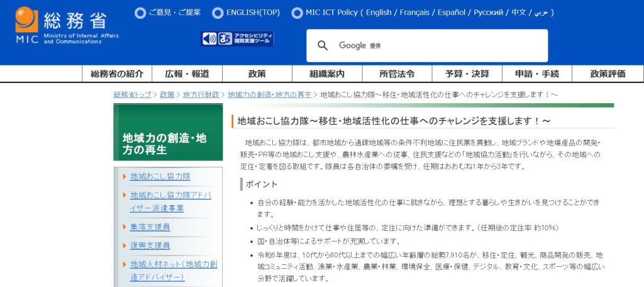Click orange arrow beside 復興支援員

pos(125,245)
